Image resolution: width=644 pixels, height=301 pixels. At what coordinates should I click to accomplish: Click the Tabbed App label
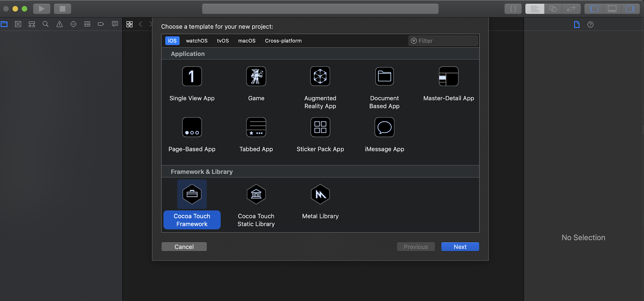[256, 149]
